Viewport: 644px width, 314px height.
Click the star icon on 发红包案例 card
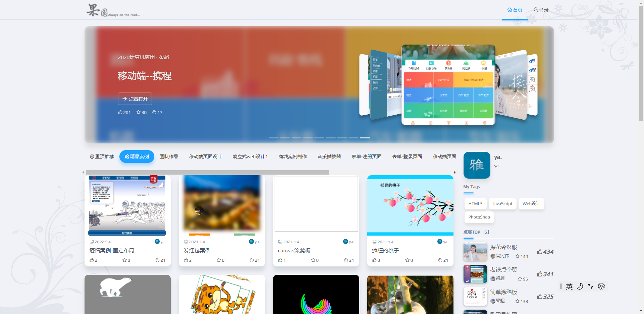(218, 260)
